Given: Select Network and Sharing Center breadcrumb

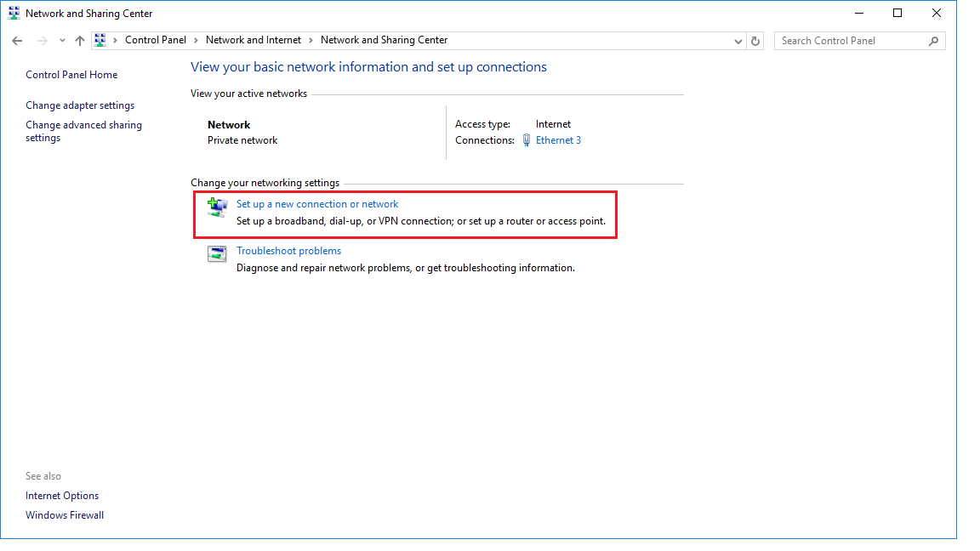Looking at the screenshot, I should (x=384, y=40).
